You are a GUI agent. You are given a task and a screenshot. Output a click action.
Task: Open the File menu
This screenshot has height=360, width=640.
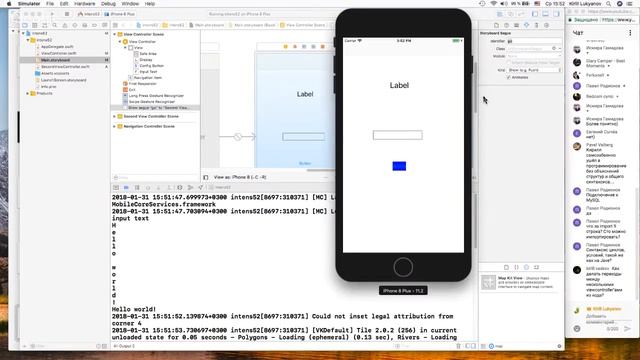(x=50, y=4)
